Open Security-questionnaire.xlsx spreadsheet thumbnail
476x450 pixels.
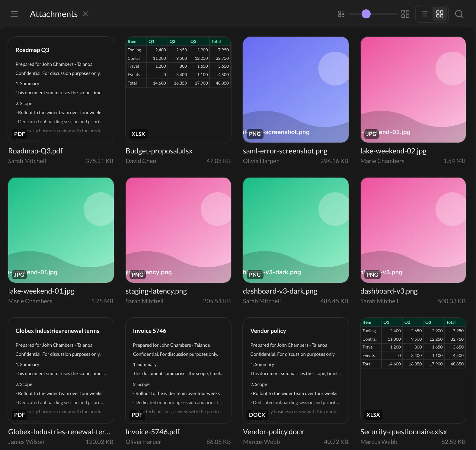pyautogui.click(x=413, y=371)
